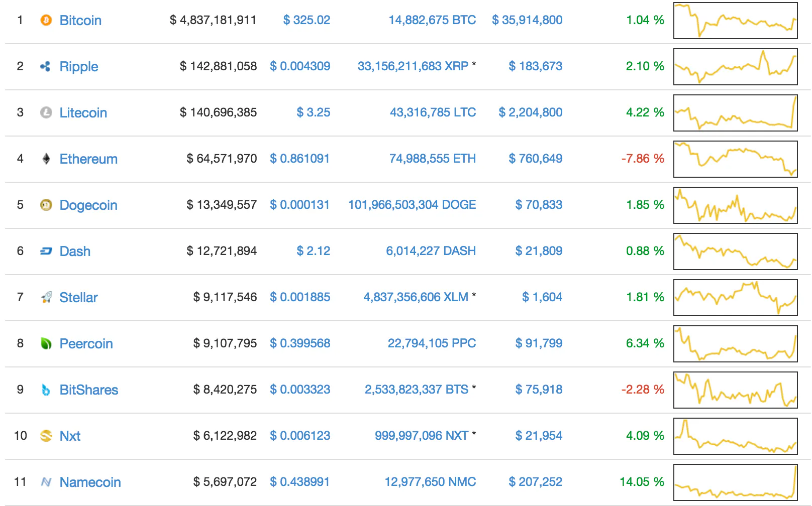Viewport: 812px width, 506px height.
Task: Select Namecoin change value 14.05 %
Action: (642, 482)
